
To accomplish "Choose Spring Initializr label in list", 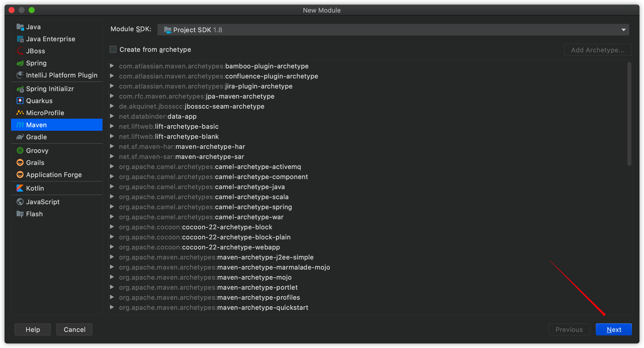I will click(x=50, y=89).
